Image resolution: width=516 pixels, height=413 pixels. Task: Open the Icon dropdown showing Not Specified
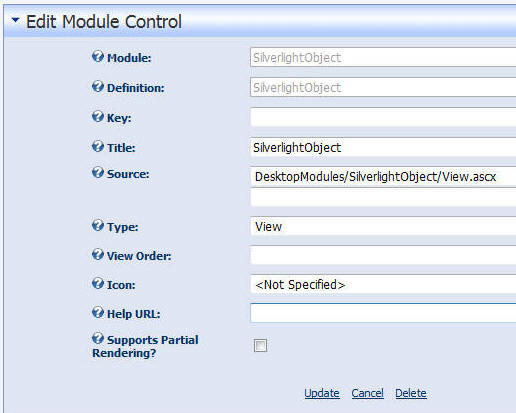pos(383,284)
